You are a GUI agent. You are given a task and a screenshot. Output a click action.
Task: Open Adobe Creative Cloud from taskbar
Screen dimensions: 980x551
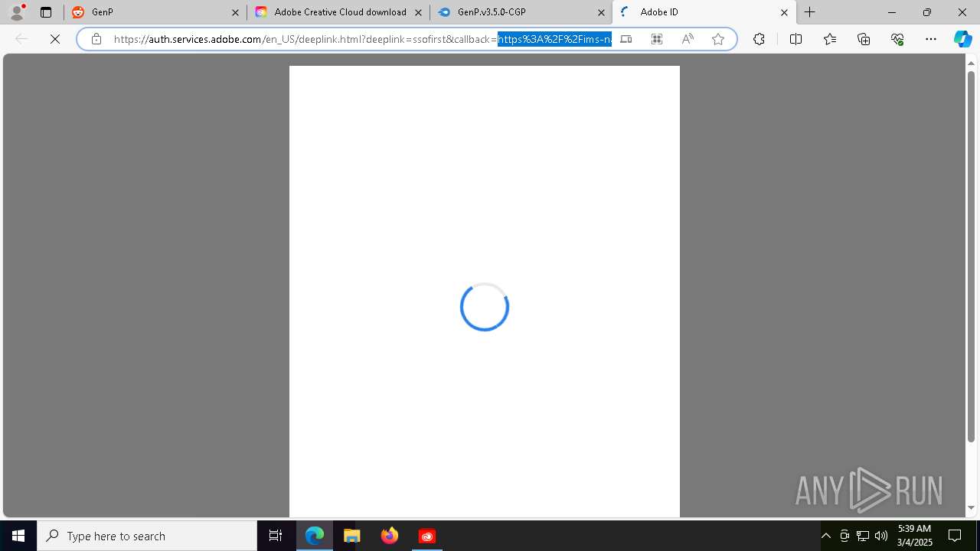[x=427, y=536]
